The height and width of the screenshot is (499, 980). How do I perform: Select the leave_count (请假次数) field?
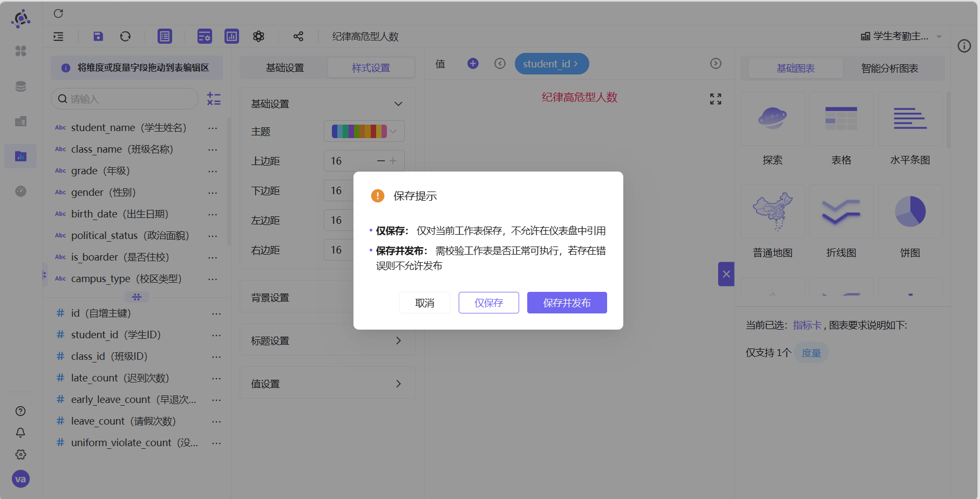(124, 421)
